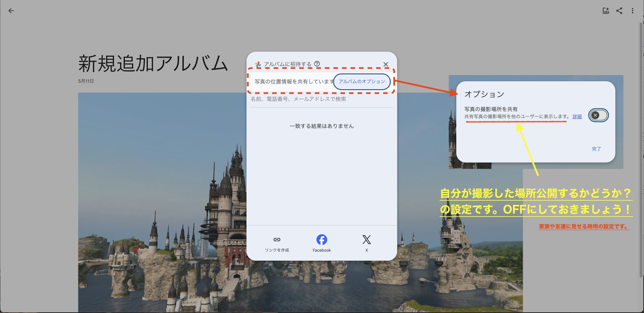Close the アルバムに招待する dialog

tap(386, 64)
